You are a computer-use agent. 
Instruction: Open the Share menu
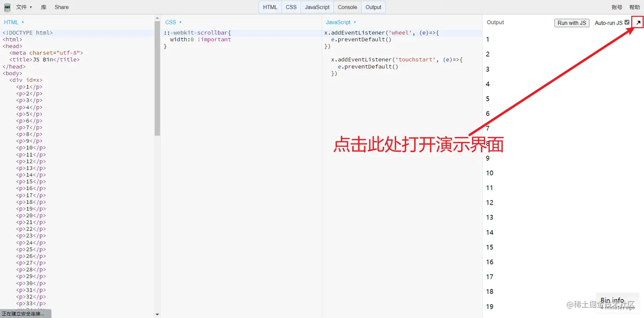pos(61,7)
